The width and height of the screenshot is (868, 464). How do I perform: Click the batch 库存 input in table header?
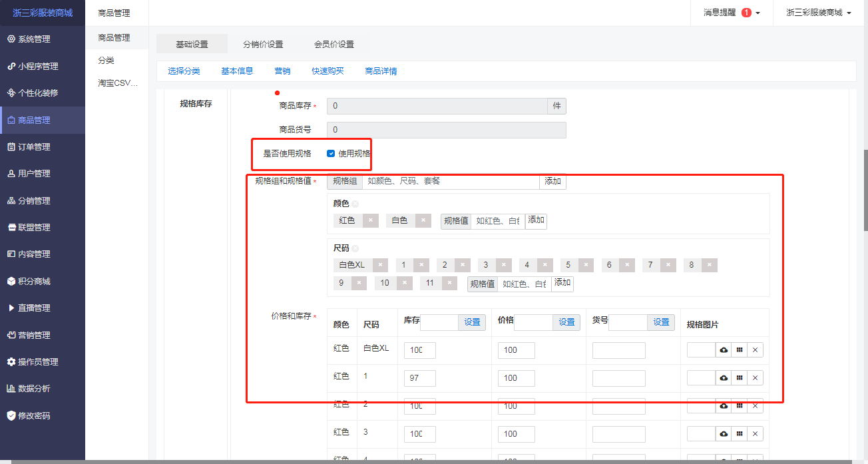coord(439,322)
